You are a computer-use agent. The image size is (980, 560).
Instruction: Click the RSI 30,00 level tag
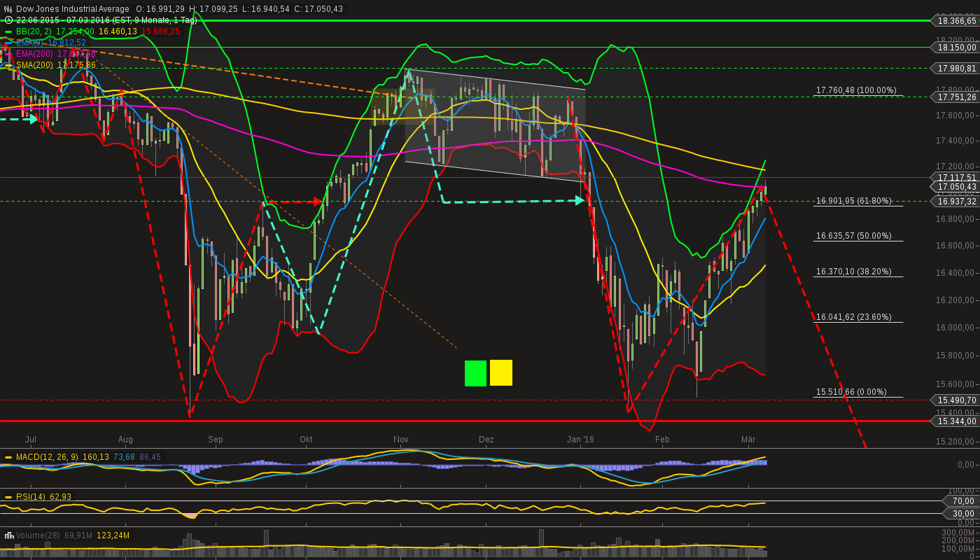point(962,514)
